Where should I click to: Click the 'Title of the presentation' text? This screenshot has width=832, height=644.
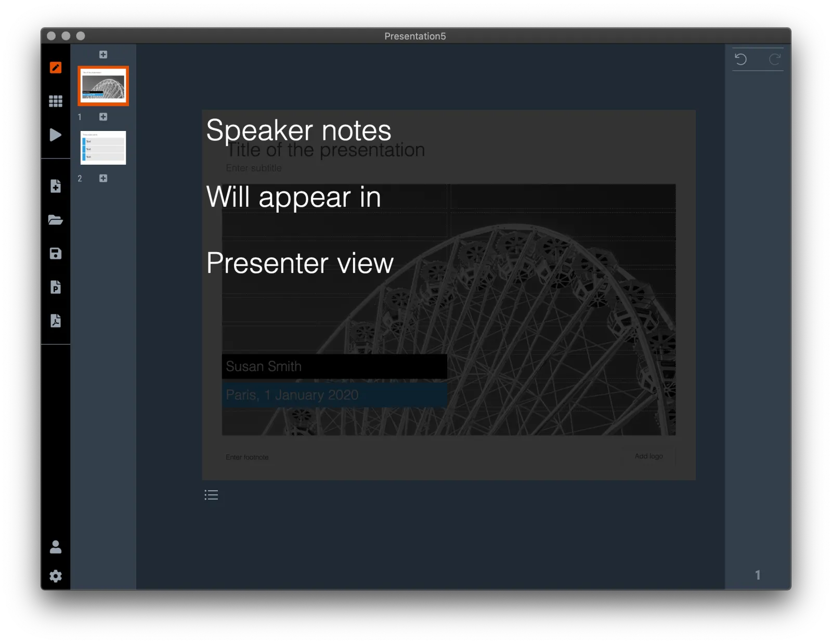326,150
